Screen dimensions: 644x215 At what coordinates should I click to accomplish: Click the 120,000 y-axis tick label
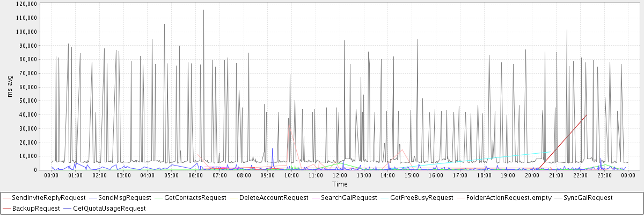coord(26,4)
